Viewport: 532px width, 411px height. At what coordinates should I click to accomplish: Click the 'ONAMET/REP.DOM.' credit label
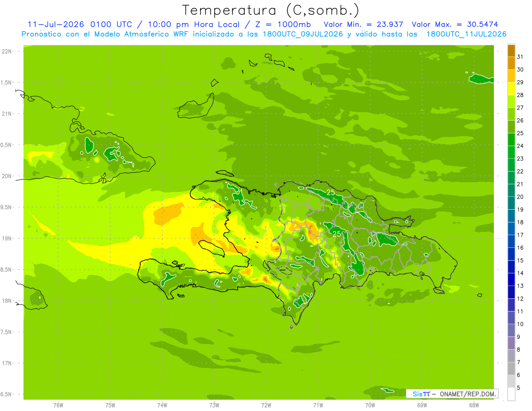pyautogui.click(x=467, y=394)
